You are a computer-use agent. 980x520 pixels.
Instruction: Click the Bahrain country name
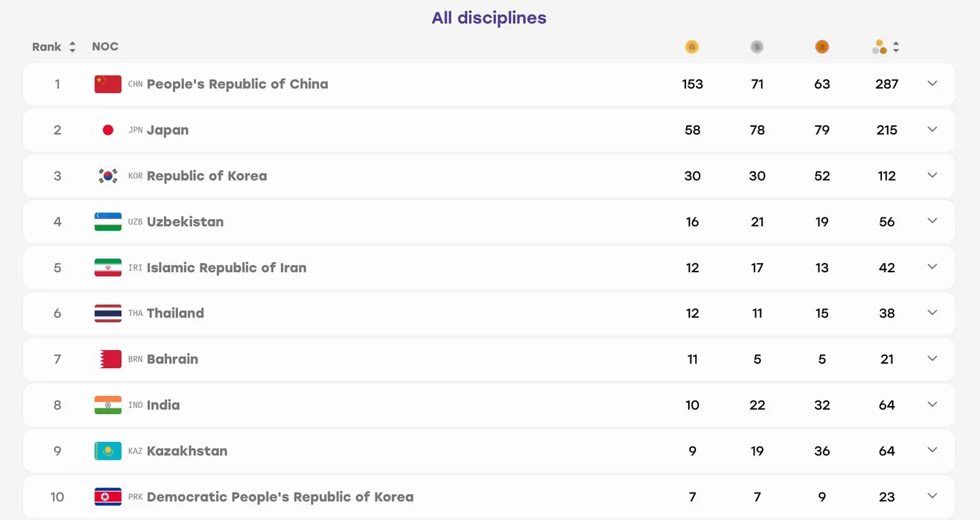(172, 359)
